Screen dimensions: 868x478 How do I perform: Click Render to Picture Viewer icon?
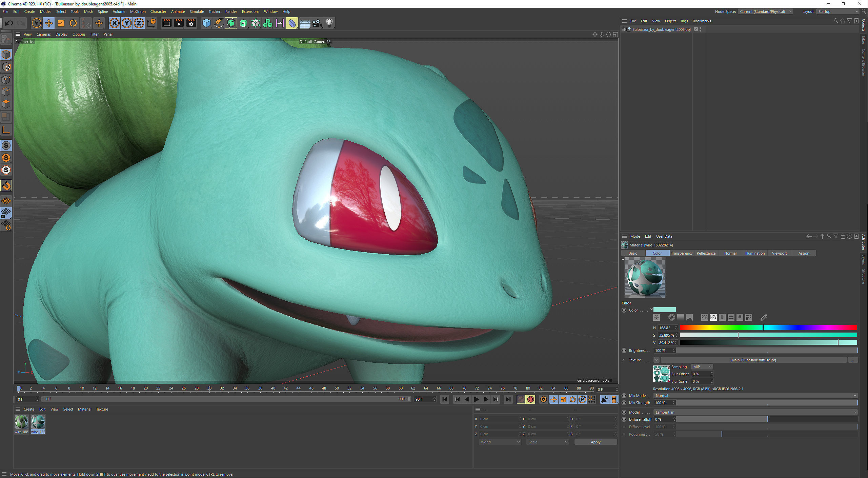click(x=179, y=23)
